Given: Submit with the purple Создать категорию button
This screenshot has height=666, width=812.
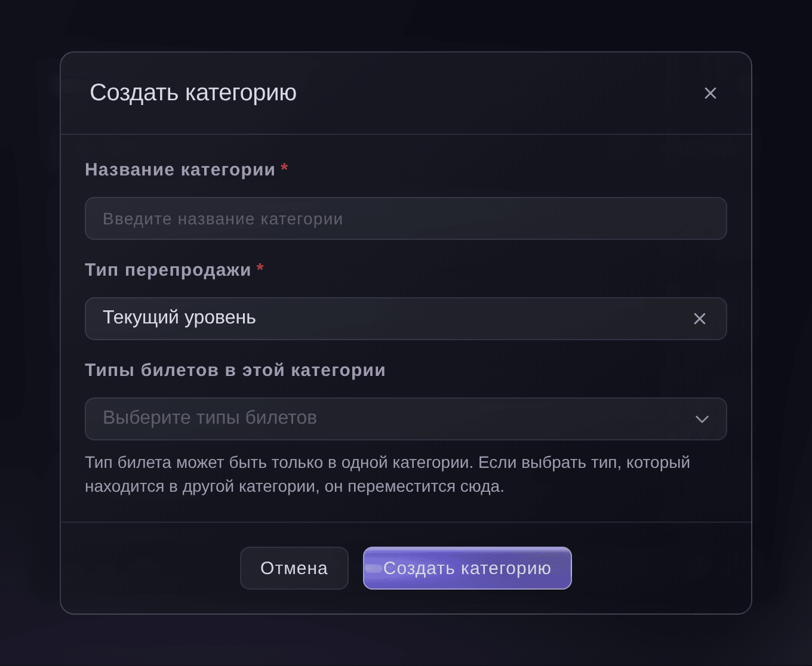Looking at the screenshot, I should [467, 568].
